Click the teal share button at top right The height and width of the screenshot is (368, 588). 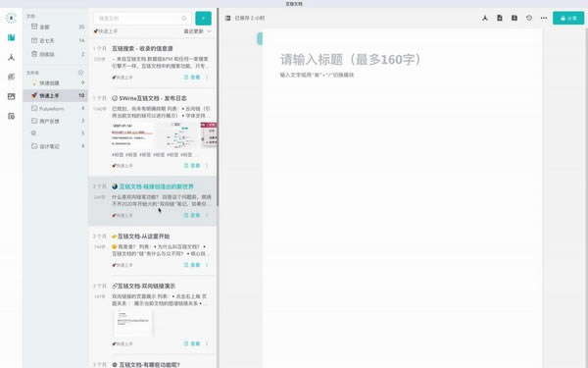[568, 18]
